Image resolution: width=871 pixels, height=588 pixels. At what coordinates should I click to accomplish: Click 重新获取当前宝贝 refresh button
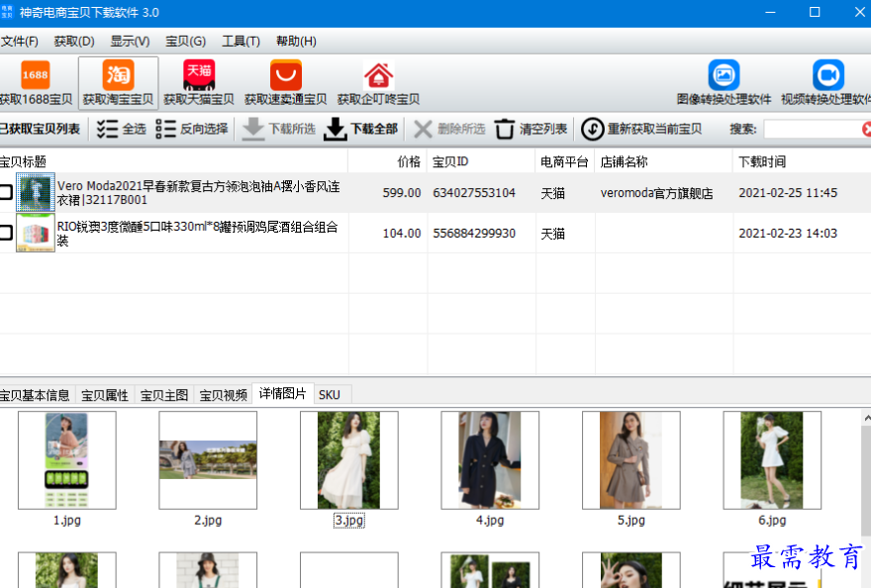(x=641, y=129)
